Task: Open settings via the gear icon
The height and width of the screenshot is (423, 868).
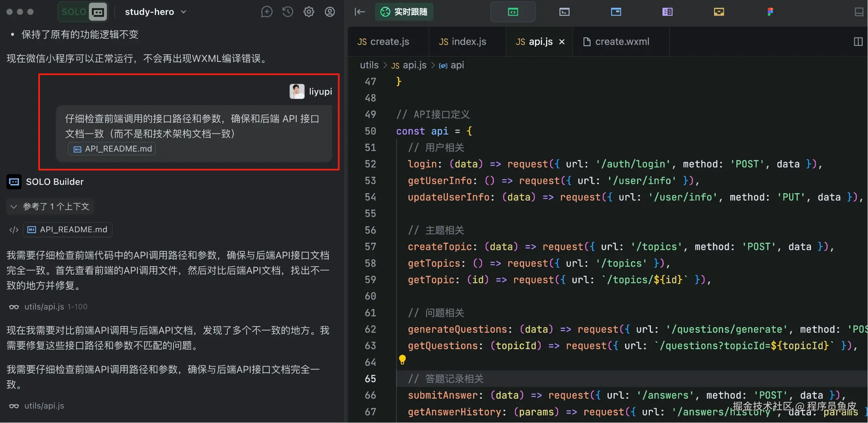Action: (x=309, y=12)
